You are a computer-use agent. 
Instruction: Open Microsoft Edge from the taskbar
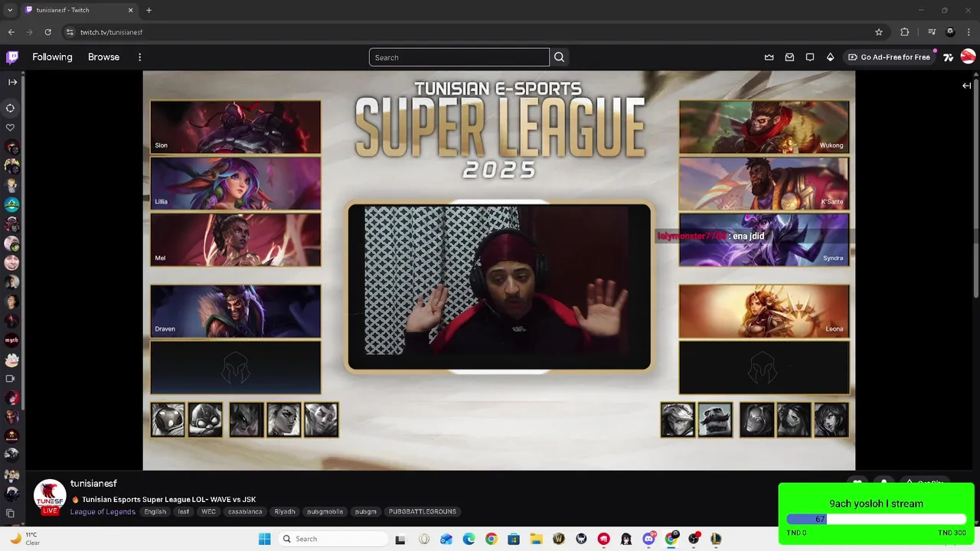(x=469, y=539)
